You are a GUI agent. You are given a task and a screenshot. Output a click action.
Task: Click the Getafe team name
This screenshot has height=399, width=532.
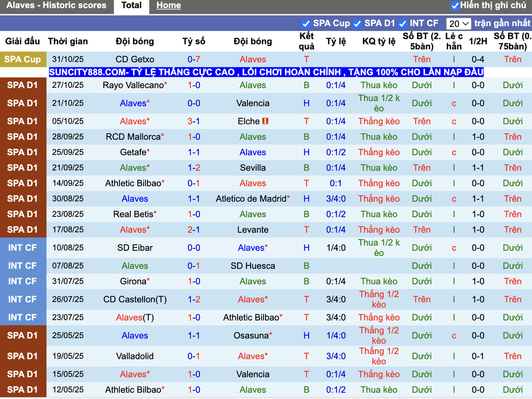tap(134, 152)
